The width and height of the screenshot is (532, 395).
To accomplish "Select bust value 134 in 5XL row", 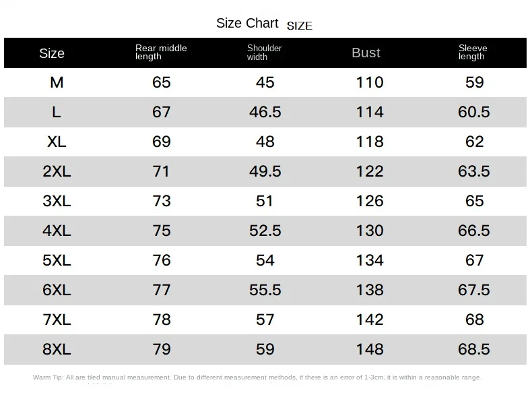I will [370, 260].
